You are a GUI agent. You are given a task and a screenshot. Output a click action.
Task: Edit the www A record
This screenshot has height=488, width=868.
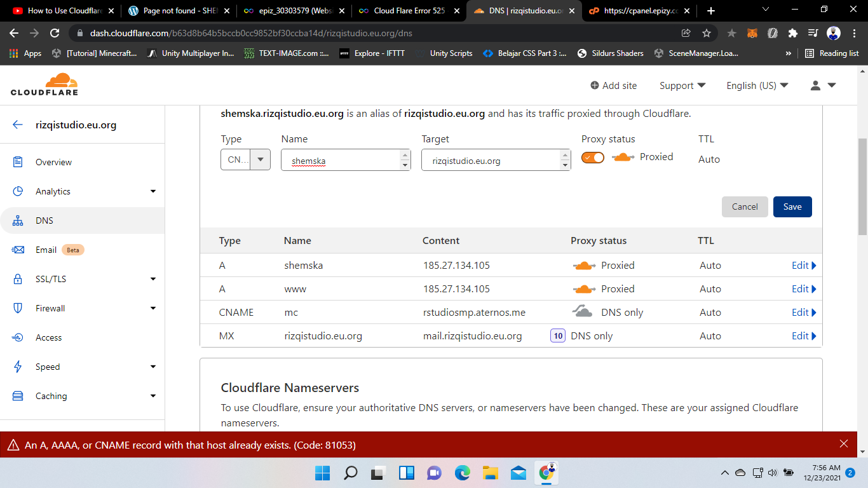coord(804,288)
